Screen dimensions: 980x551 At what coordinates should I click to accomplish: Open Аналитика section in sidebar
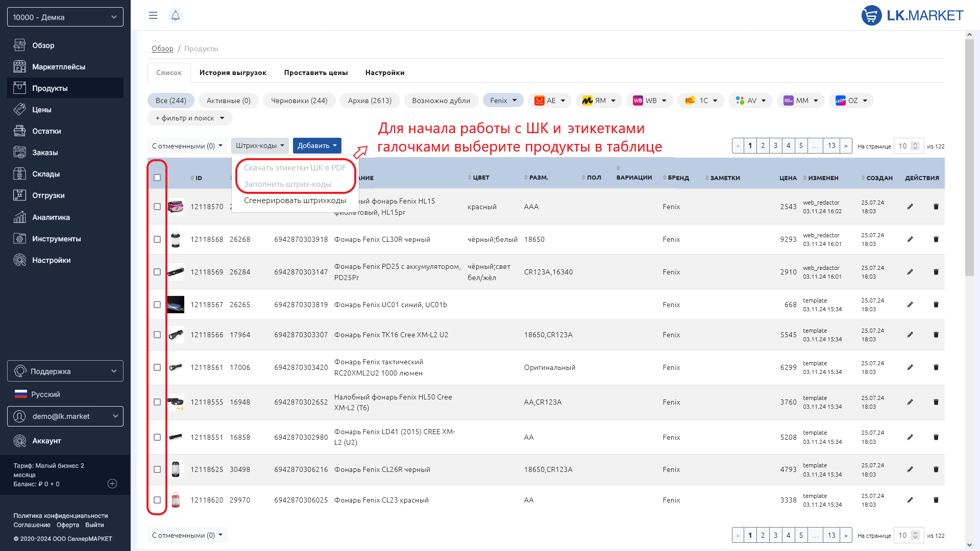coord(51,217)
